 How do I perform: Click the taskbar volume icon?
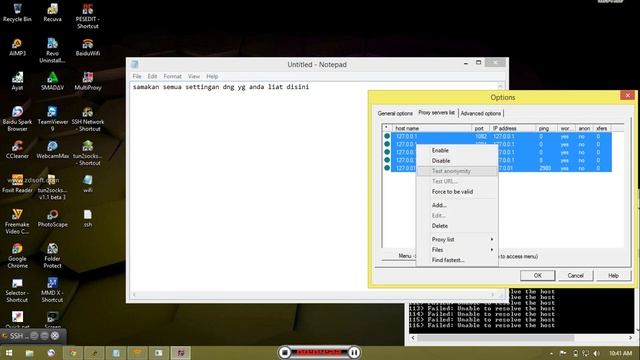tap(597, 353)
